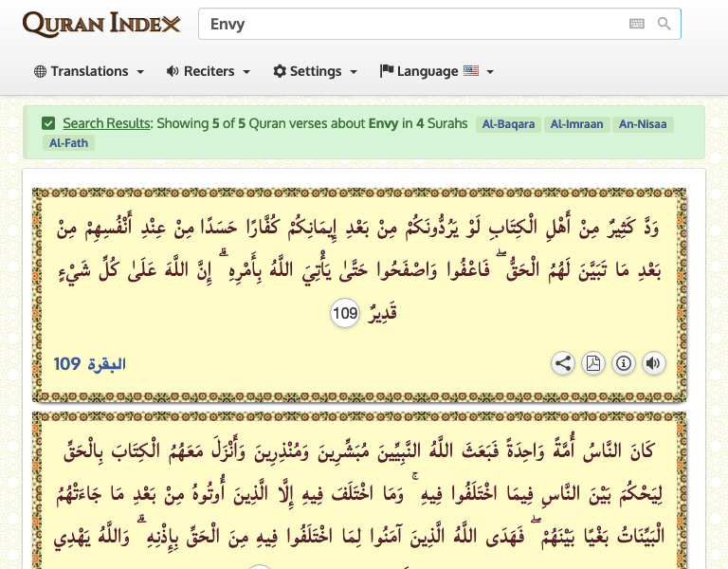The image size is (728, 569).
Task: Export verse 109 as PDF
Action: (x=593, y=363)
